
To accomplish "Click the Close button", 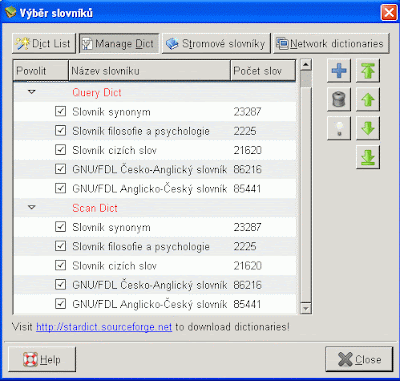I will coord(359,359).
